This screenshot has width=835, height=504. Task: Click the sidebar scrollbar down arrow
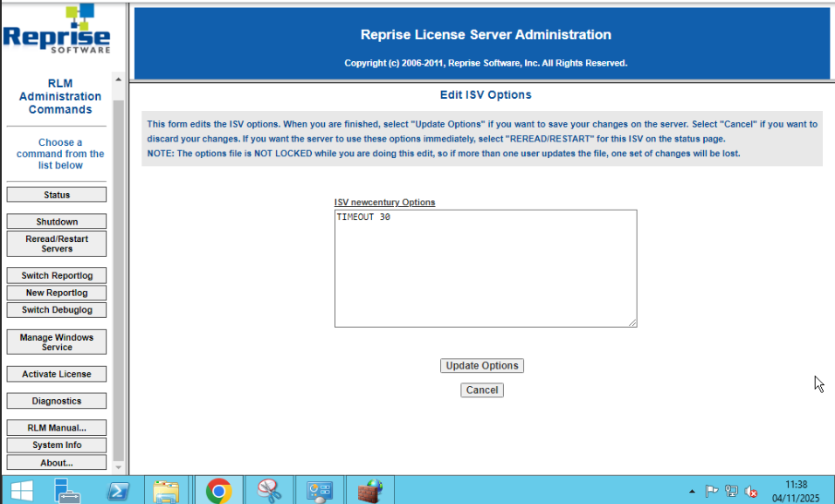118,467
